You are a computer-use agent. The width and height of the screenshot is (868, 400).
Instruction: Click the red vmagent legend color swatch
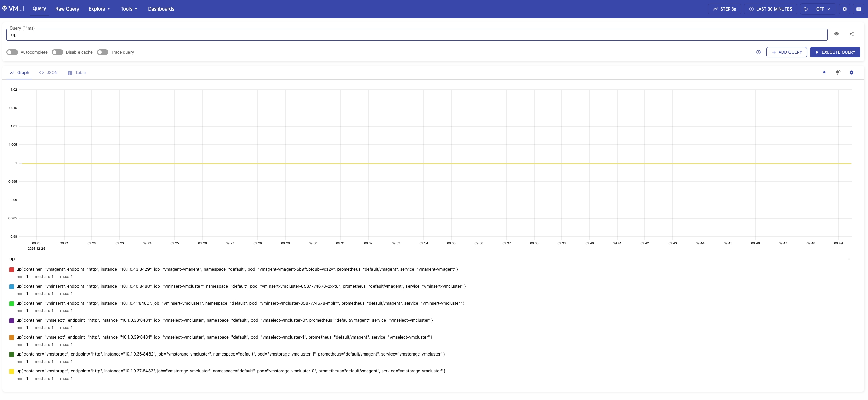[x=12, y=270]
